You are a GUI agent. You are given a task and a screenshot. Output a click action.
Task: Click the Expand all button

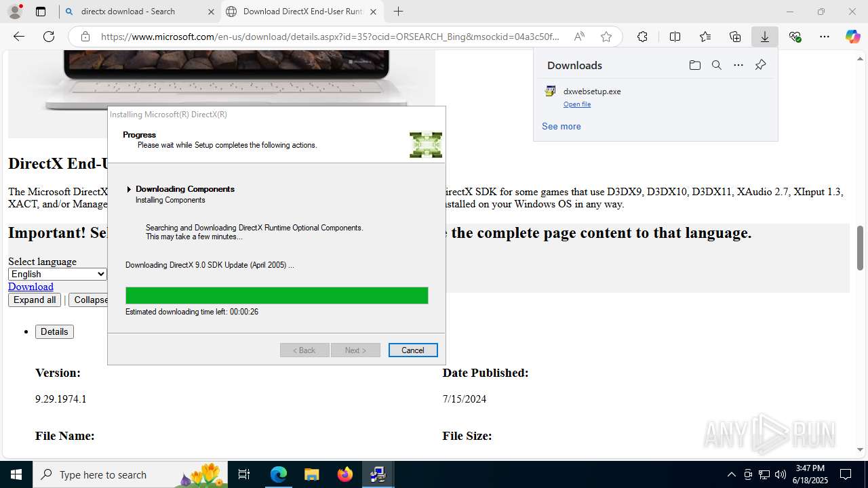click(x=35, y=300)
